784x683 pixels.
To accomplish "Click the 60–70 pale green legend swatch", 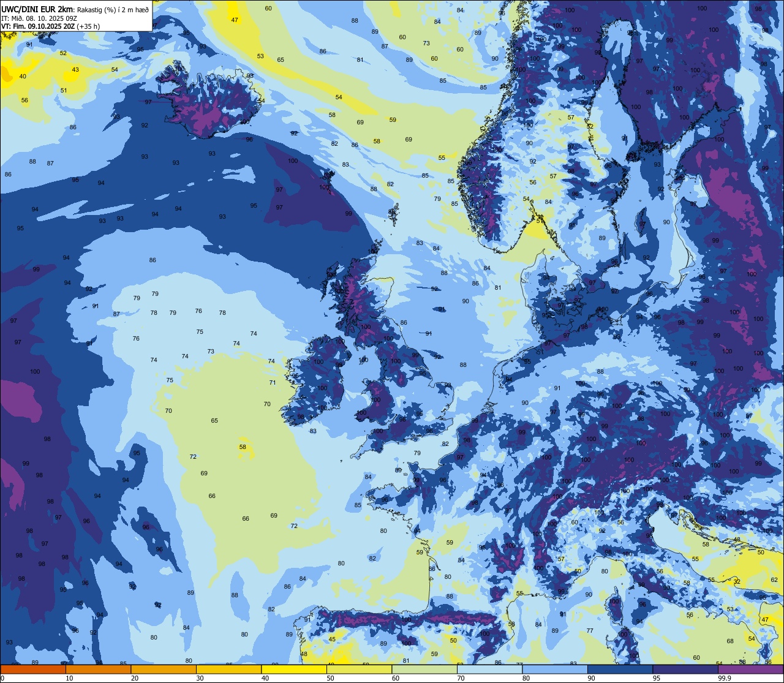I will 424,670.
